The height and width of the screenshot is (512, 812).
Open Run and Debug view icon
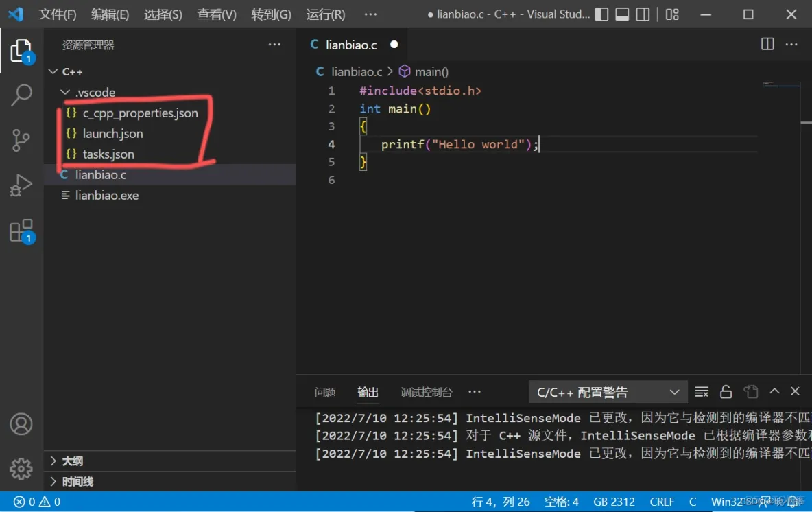(21, 185)
